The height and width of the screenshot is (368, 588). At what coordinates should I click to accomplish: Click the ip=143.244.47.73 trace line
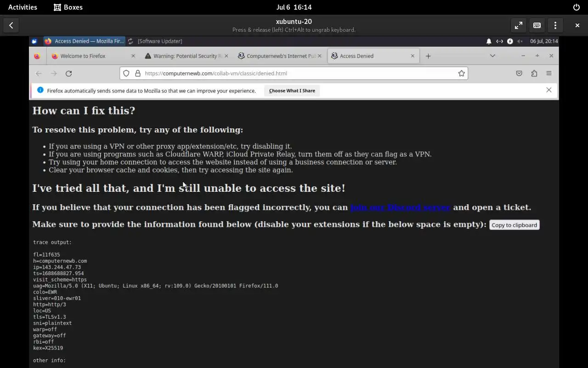coord(57,267)
